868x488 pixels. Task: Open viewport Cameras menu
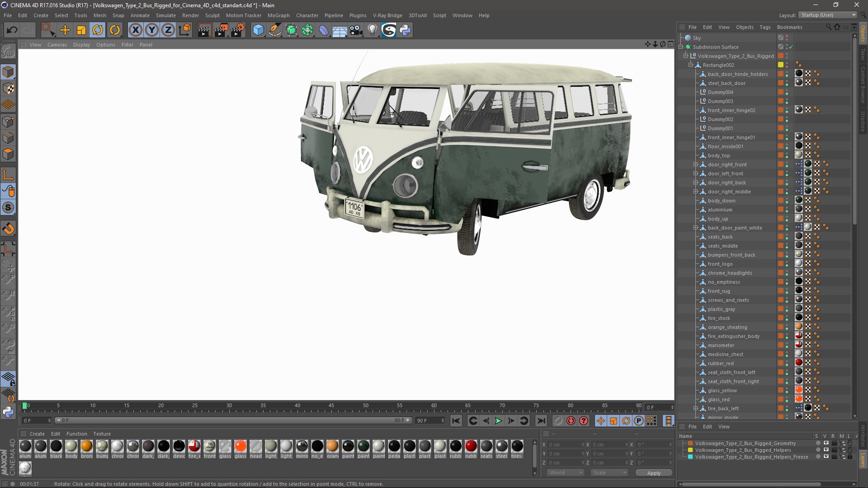[x=57, y=45]
